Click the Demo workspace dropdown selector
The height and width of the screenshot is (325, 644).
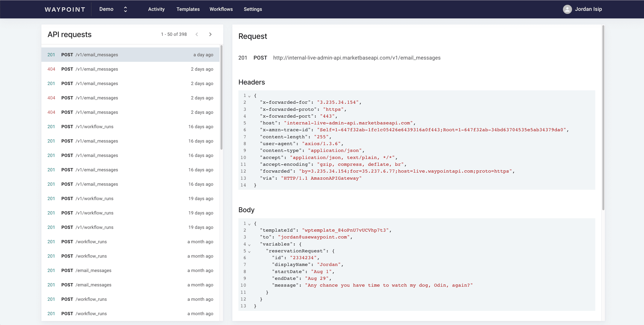(x=112, y=9)
